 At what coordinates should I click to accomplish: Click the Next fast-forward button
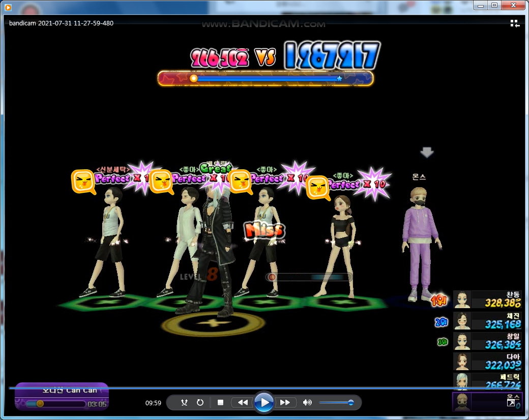pyautogui.click(x=285, y=403)
